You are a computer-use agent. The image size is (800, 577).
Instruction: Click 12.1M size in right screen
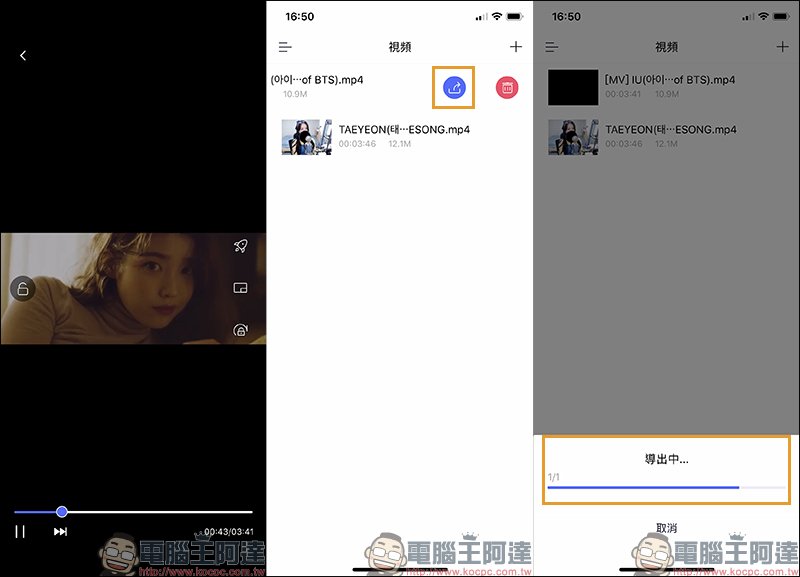(x=666, y=144)
